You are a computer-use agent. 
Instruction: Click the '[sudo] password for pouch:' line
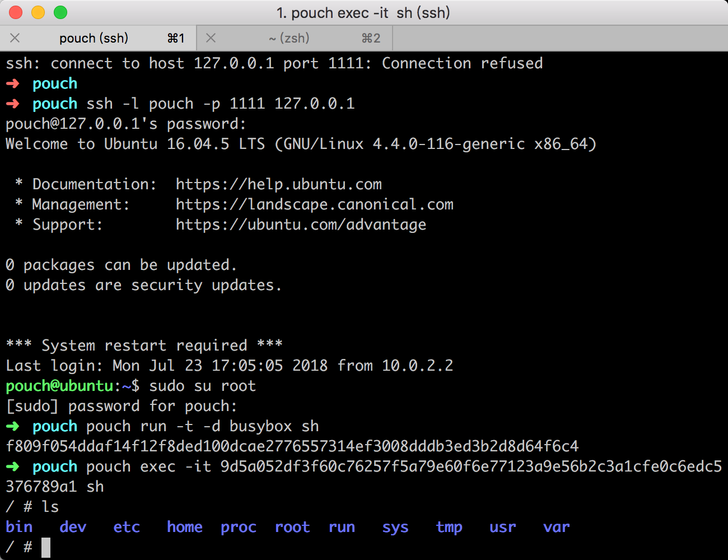pos(122,406)
